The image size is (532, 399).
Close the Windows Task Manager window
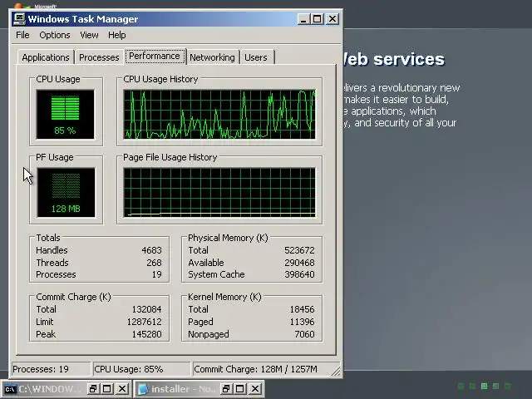(x=332, y=19)
